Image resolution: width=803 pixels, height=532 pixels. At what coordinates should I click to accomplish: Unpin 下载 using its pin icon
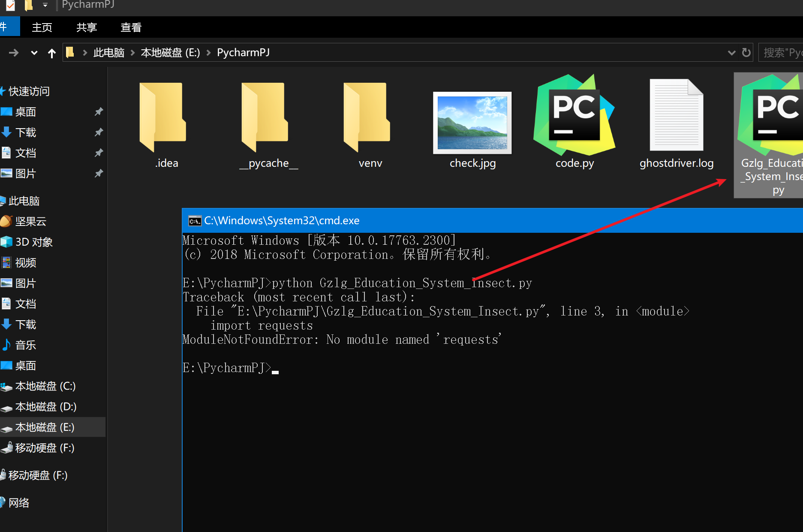point(99,132)
